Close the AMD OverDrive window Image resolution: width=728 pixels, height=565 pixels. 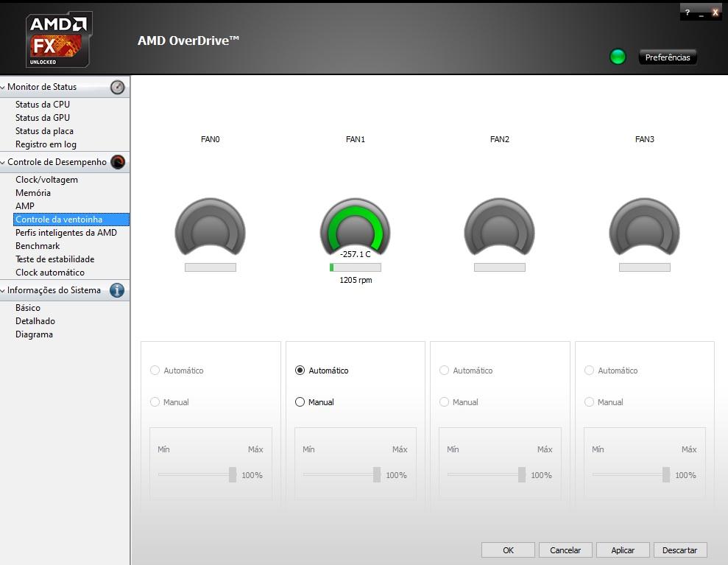tap(715, 13)
